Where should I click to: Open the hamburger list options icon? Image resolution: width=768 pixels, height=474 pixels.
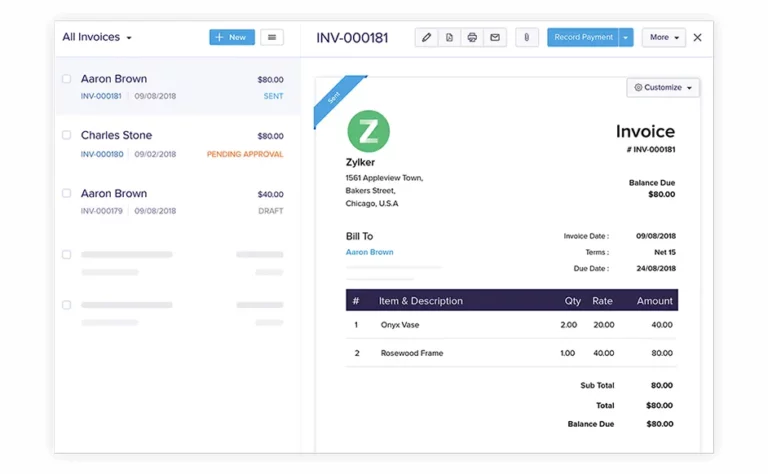pyautogui.click(x=271, y=38)
